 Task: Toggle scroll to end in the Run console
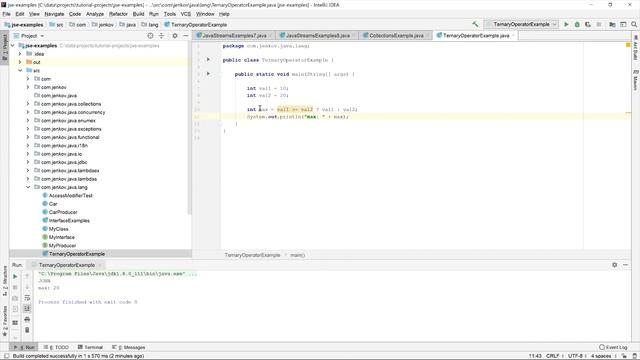coord(27,308)
